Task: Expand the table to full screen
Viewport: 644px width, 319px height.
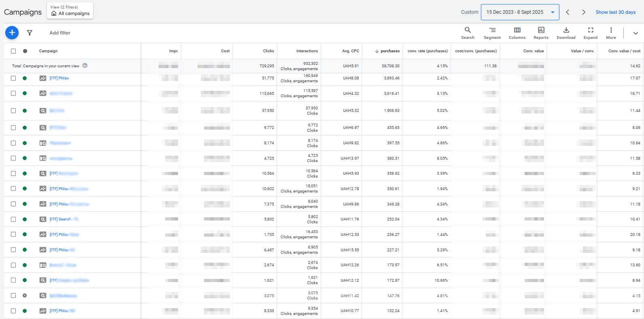Action: pos(591,33)
